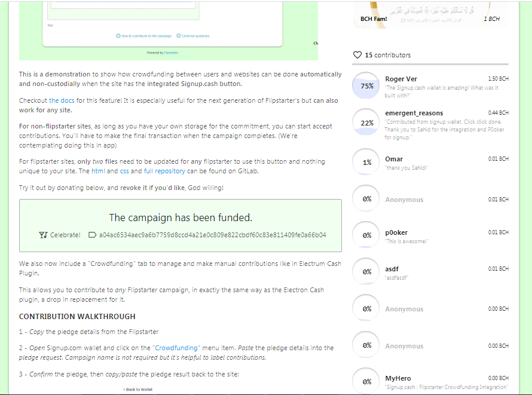Click 'The campaign has been funded.' text
Viewport: 532px width, 395px height.
pos(181,218)
